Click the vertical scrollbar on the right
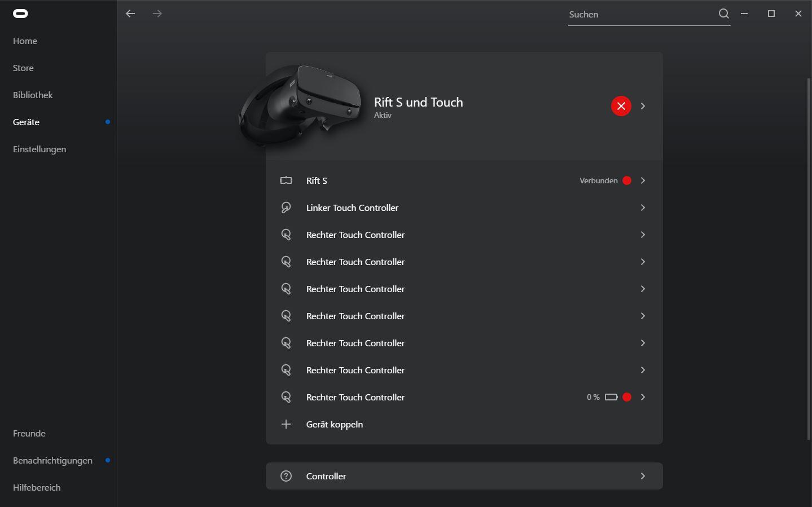This screenshot has width=812, height=507. click(809, 259)
